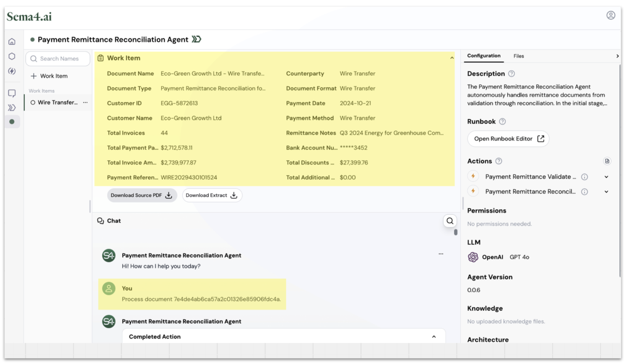The height and width of the screenshot is (364, 627).
Task: Click the Payment Reference value WIRE2029430101524
Action: point(189,178)
